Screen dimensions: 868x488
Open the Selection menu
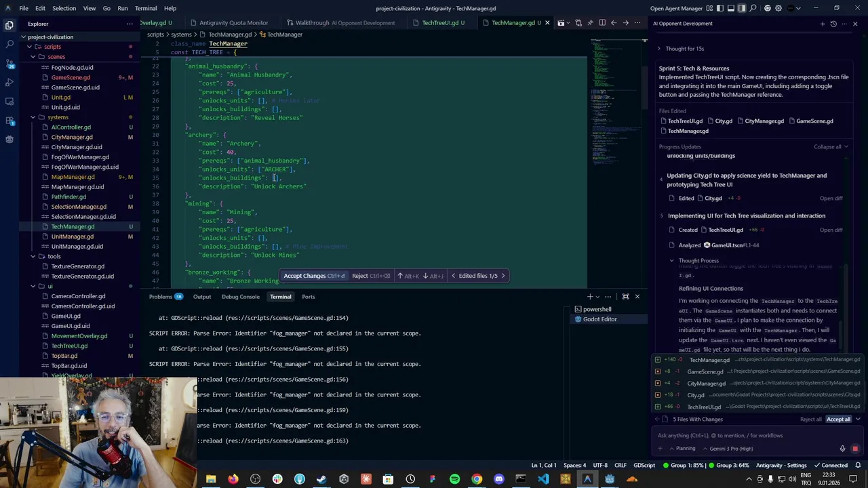(64, 8)
